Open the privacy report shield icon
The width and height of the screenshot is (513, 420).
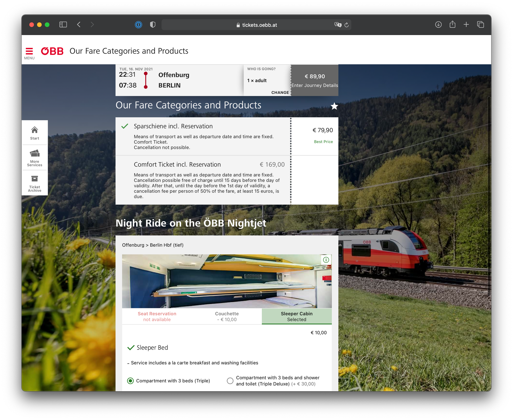[x=153, y=25]
